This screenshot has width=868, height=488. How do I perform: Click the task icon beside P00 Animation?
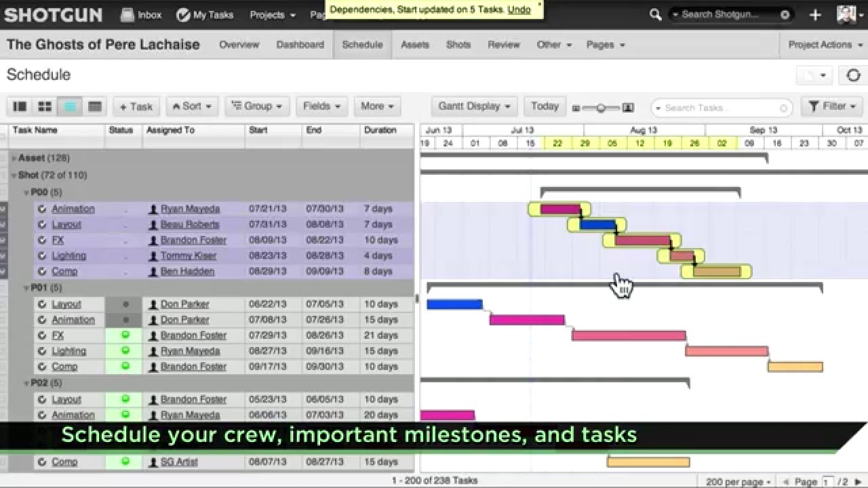[x=42, y=209]
